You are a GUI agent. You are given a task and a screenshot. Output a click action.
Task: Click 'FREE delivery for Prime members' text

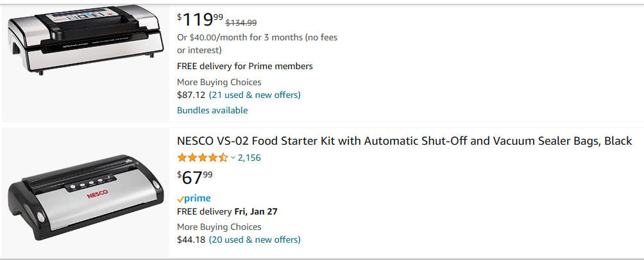coord(245,66)
